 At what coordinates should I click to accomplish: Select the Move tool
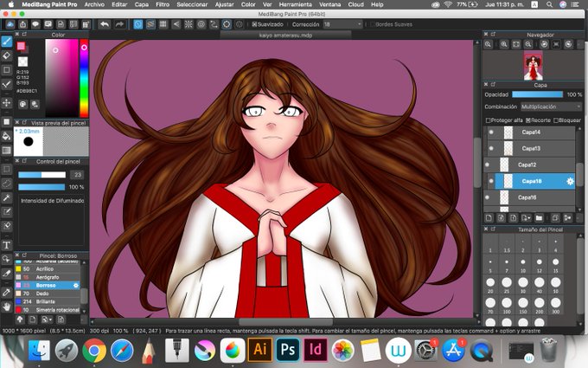6,102
